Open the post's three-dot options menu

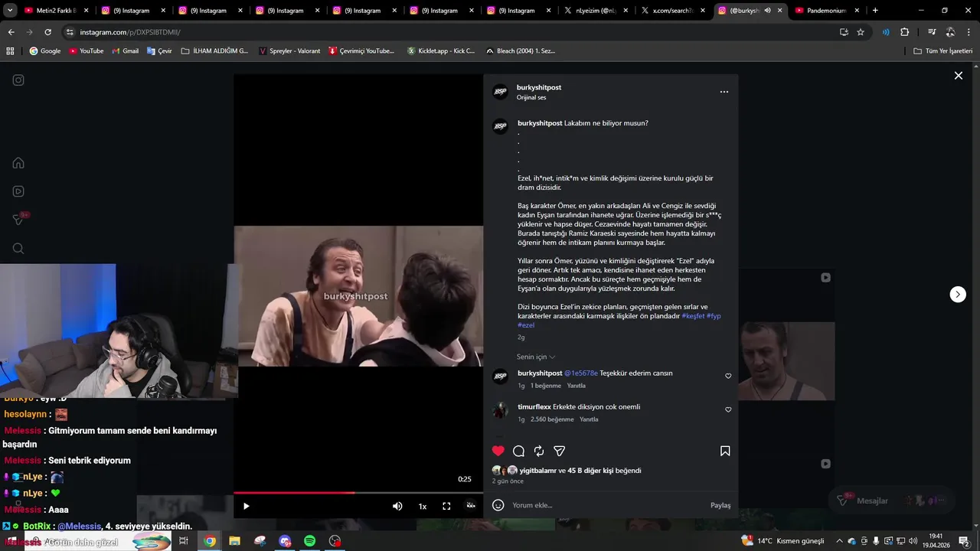(x=724, y=92)
